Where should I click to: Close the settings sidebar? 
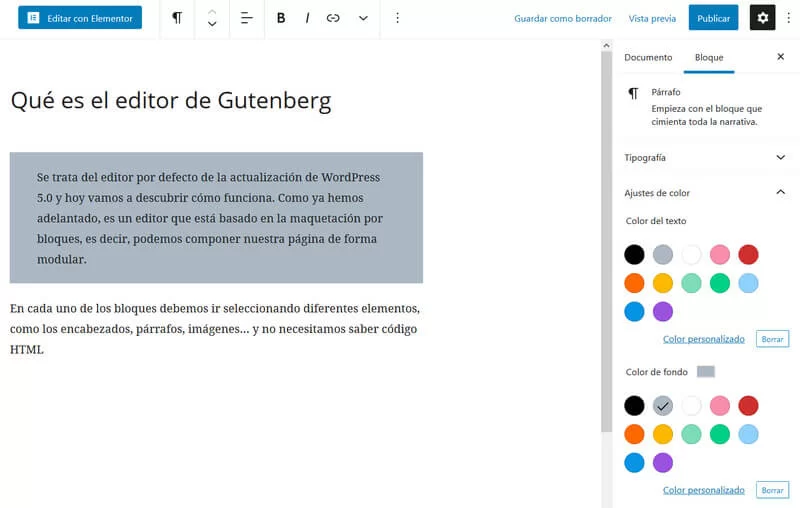[780, 57]
